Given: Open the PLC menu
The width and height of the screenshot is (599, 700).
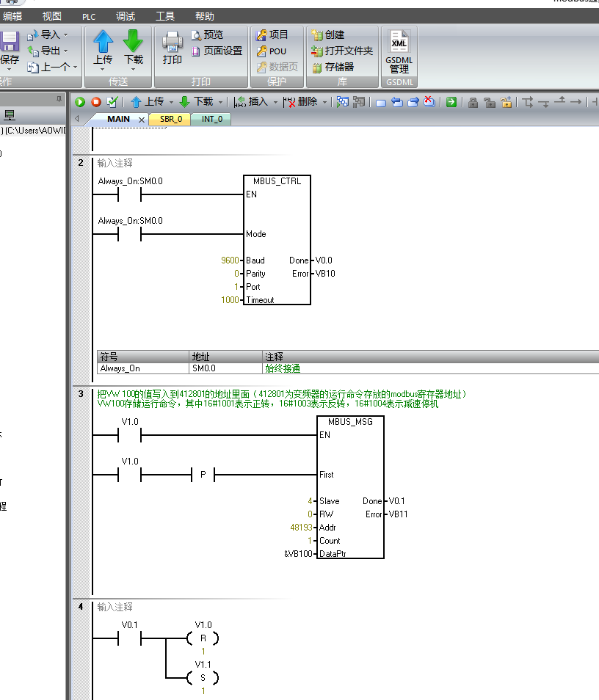Looking at the screenshot, I should (89, 16).
